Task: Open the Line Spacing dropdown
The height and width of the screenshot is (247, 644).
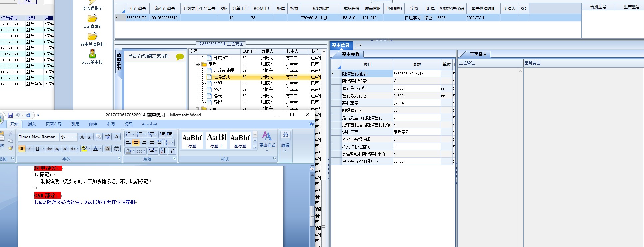Action: coord(169,143)
